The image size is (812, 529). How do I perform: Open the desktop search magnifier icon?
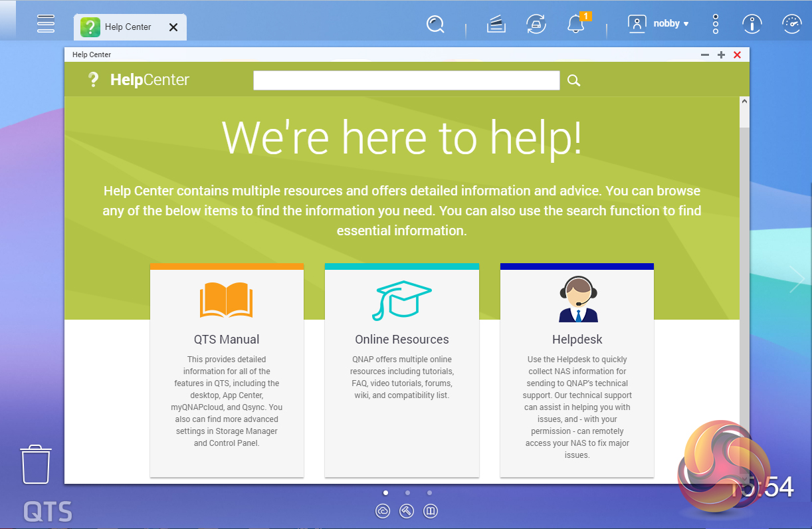[435, 25]
